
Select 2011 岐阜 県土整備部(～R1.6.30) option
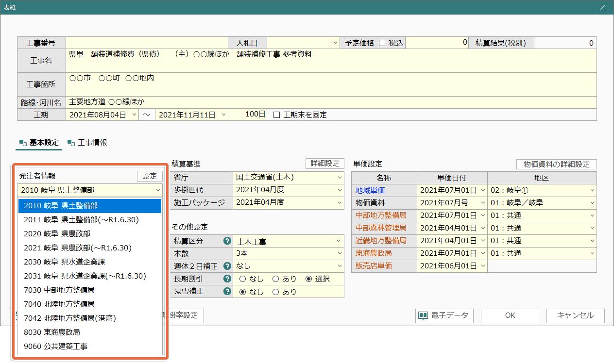(90, 220)
